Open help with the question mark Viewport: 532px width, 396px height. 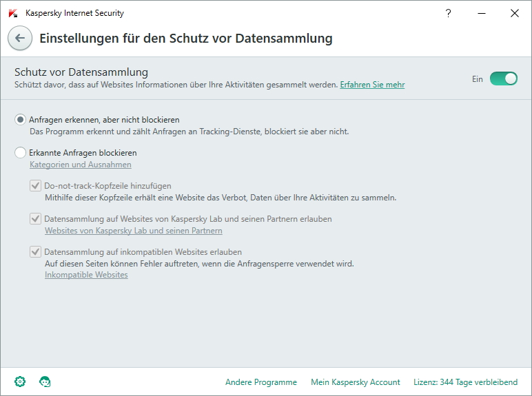[448, 13]
